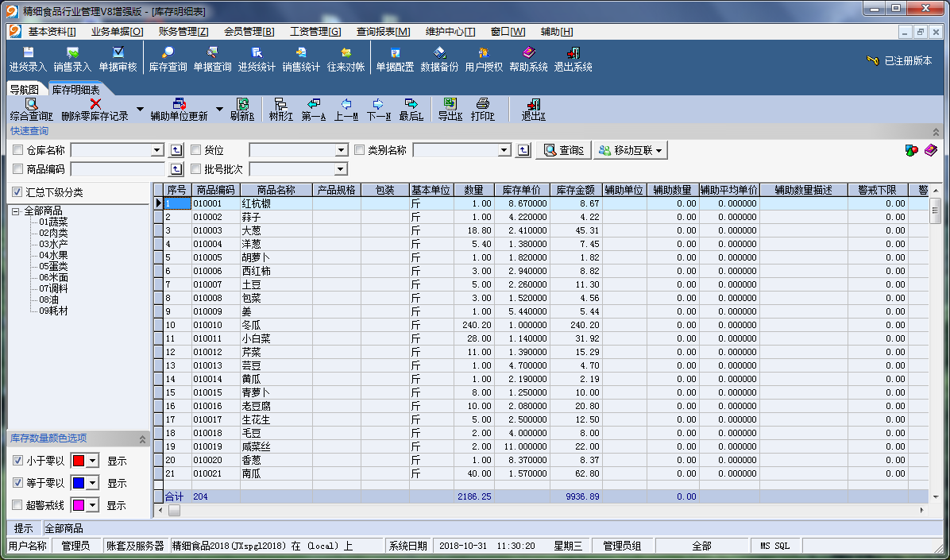Open the 账务管理 menu
950x560 pixels.
tap(183, 32)
